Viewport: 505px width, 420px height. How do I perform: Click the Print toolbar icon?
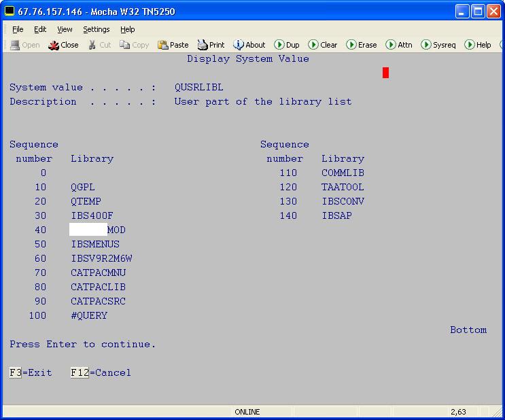coord(203,45)
